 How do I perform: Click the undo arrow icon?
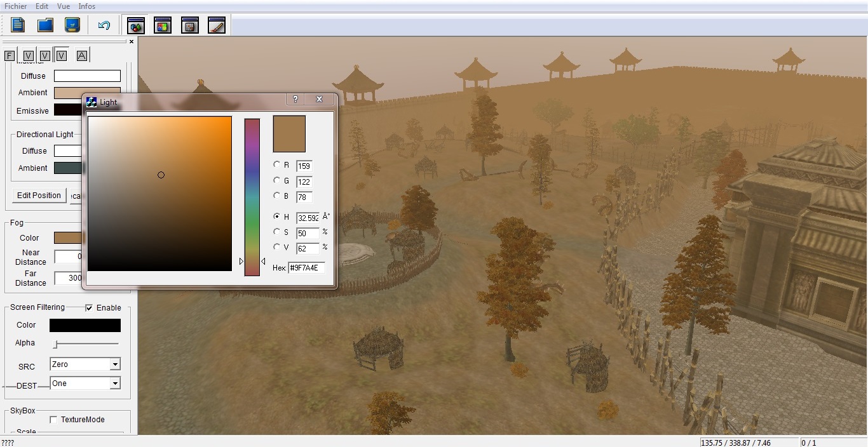tap(104, 25)
